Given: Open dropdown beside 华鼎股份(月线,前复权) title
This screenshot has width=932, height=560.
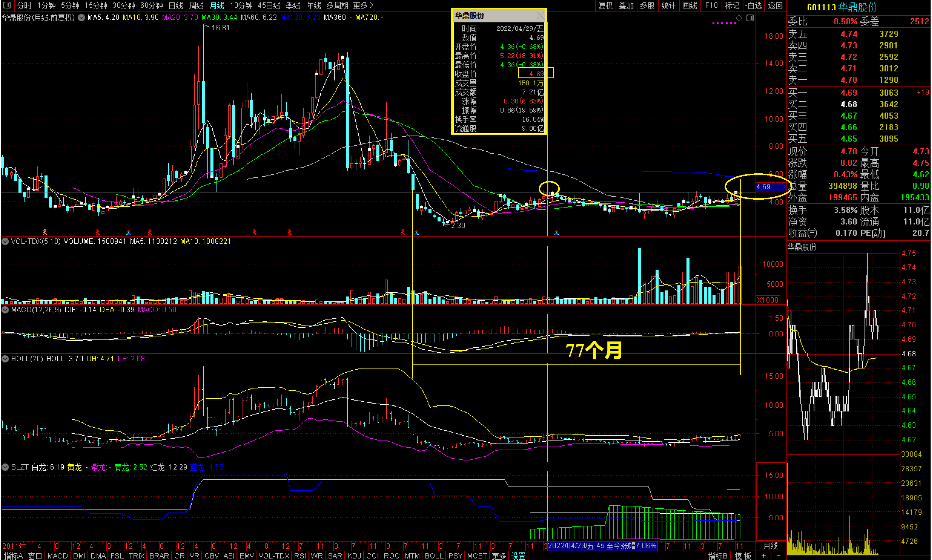Looking at the screenshot, I should (x=81, y=17).
